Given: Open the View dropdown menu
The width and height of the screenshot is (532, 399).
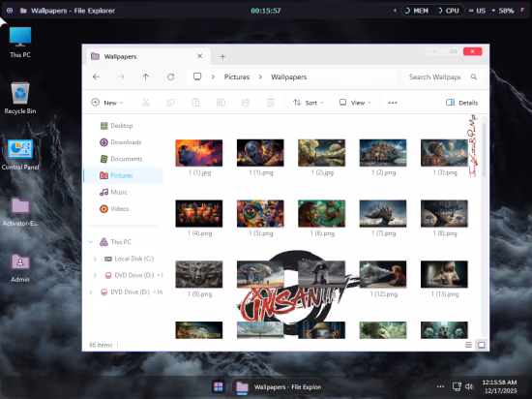Looking at the screenshot, I should pos(355,103).
